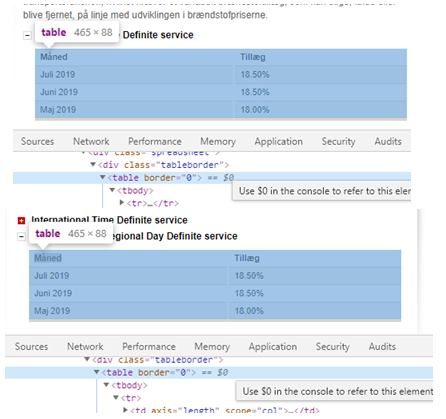Select Performance tab in upper DevTools panel

155,141
